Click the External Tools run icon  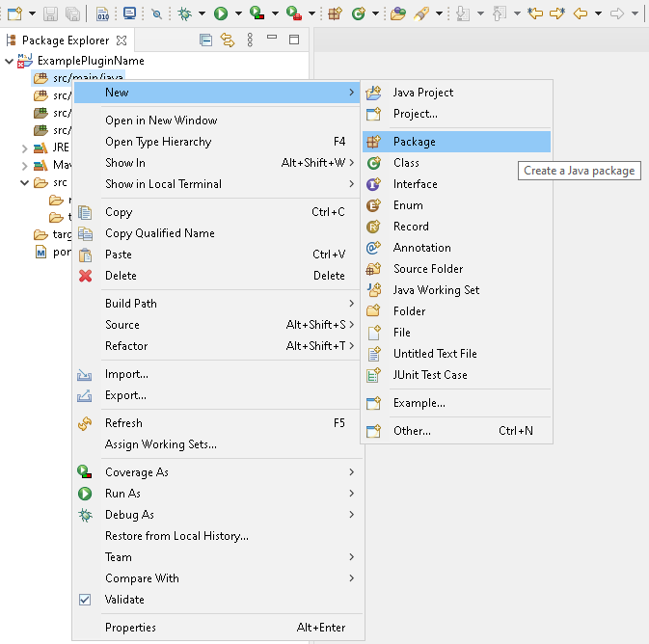pyautogui.click(x=293, y=13)
